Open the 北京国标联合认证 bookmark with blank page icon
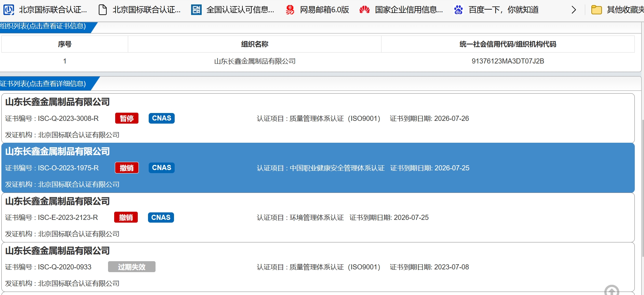 (139, 10)
